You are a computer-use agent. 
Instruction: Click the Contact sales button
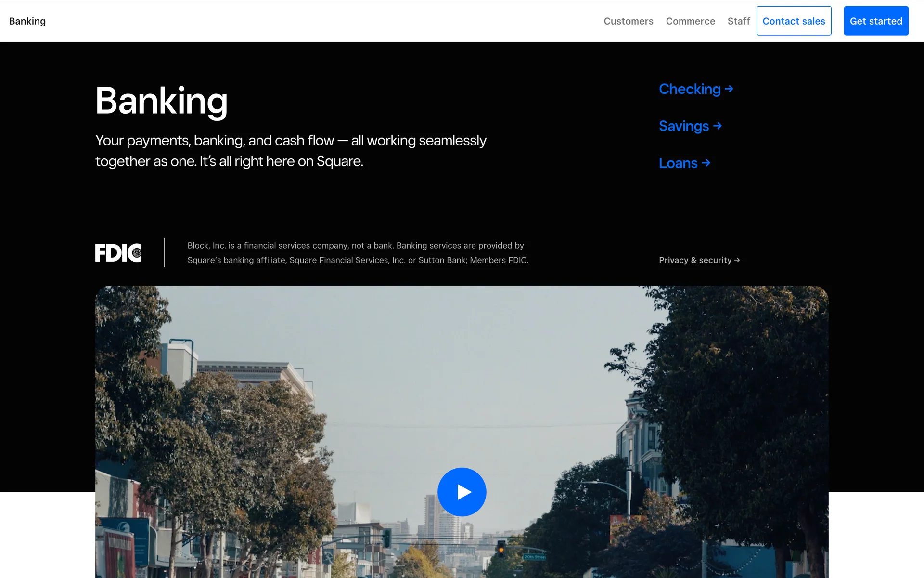coord(794,21)
